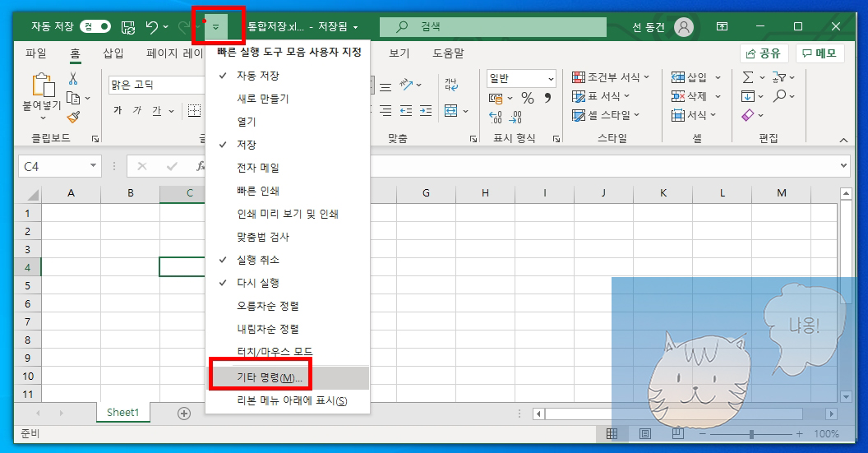Select 빠른 인쇄 menu entry
The height and width of the screenshot is (453, 868).
288,191
